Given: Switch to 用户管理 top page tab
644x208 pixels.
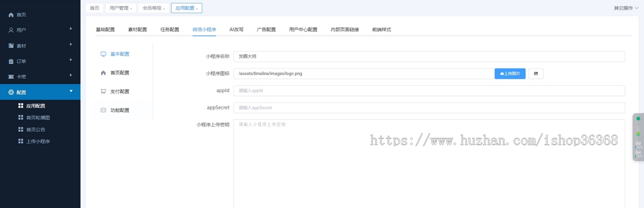Looking at the screenshot, I should pyautogui.click(x=120, y=8).
